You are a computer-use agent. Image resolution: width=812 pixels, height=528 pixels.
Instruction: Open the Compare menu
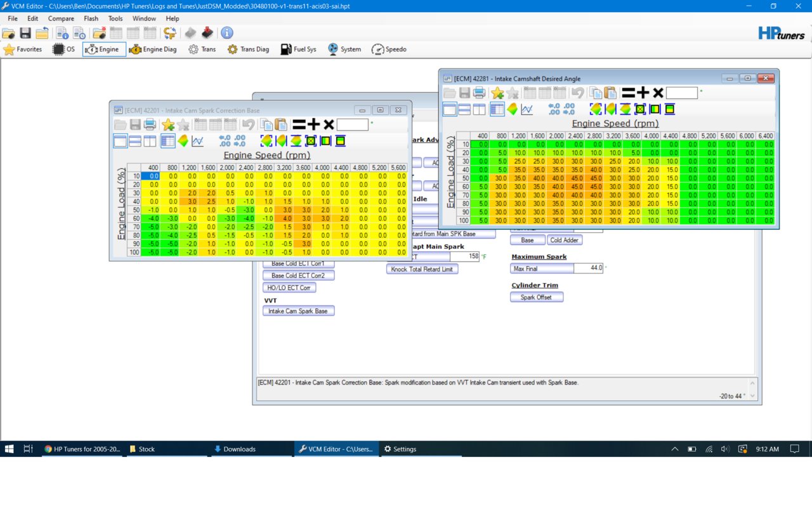[x=61, y=18]
